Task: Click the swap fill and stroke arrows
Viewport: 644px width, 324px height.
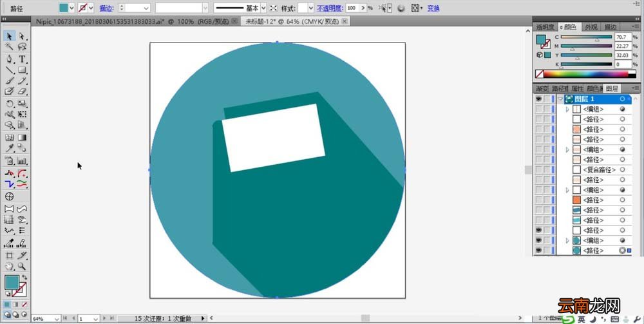Action: [x=24, y=278]
